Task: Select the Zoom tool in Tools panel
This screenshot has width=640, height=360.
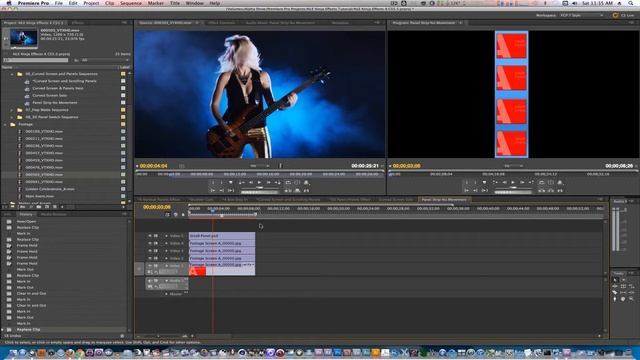Action: (x=631, y=299)
